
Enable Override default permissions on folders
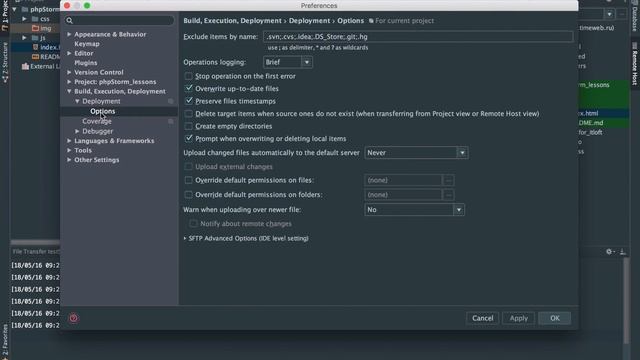(x=189, y=195)
